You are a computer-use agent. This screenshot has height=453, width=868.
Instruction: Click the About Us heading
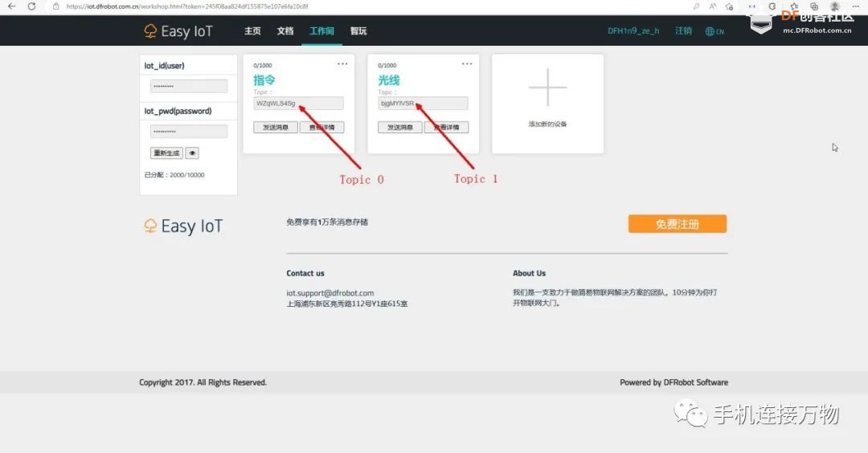[x=529, y=273]
